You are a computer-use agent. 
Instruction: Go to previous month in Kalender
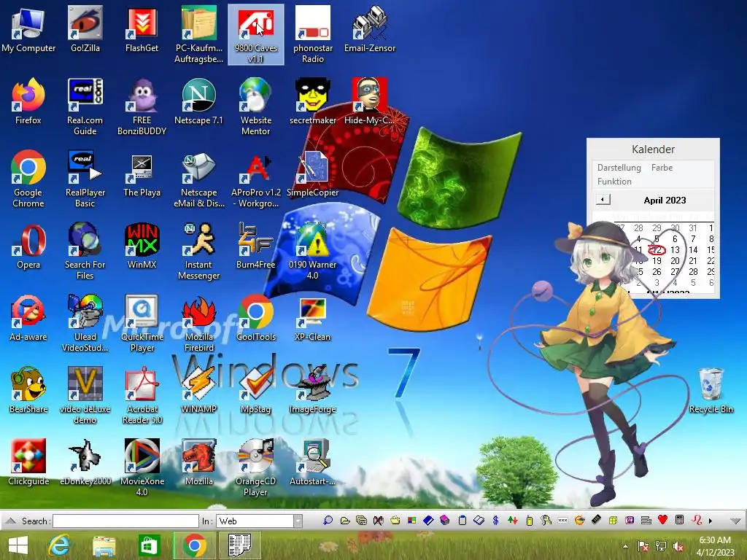point(603,200)
